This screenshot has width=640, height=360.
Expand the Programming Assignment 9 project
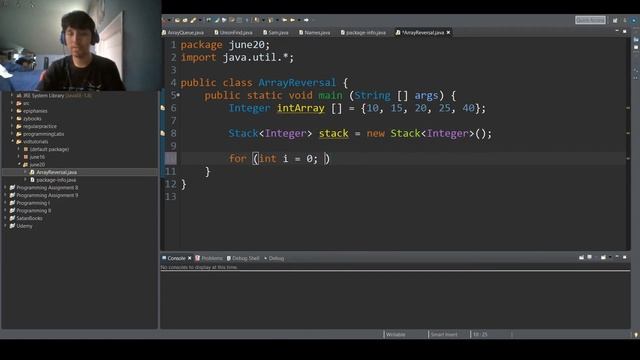pos(5,196)
